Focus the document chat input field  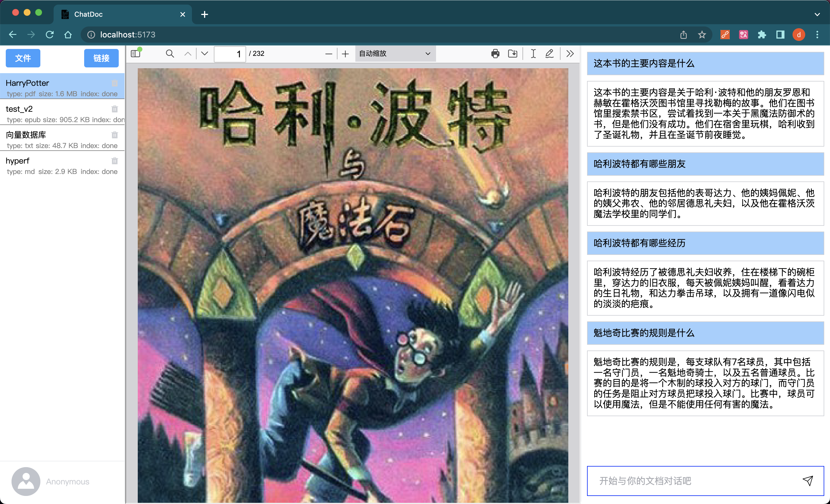pos(694,480)
